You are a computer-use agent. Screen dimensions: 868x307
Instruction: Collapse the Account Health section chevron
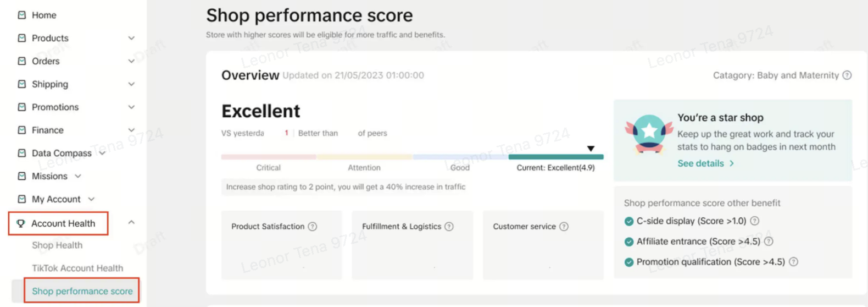click(131, 223)
